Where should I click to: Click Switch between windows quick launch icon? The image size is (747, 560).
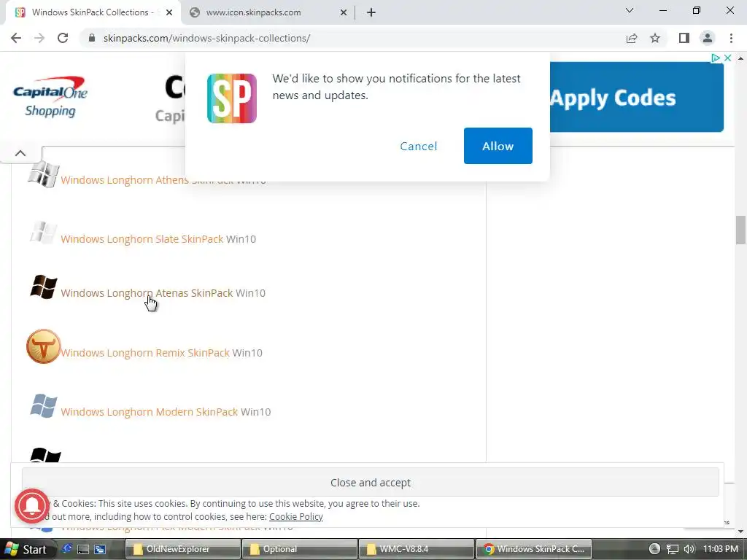tap(99, 549)
